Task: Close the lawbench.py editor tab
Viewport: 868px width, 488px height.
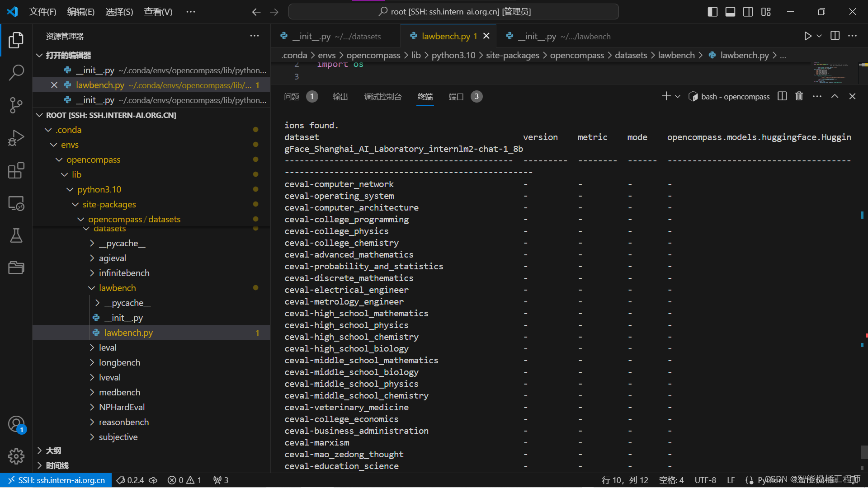Action: point(486,36)
